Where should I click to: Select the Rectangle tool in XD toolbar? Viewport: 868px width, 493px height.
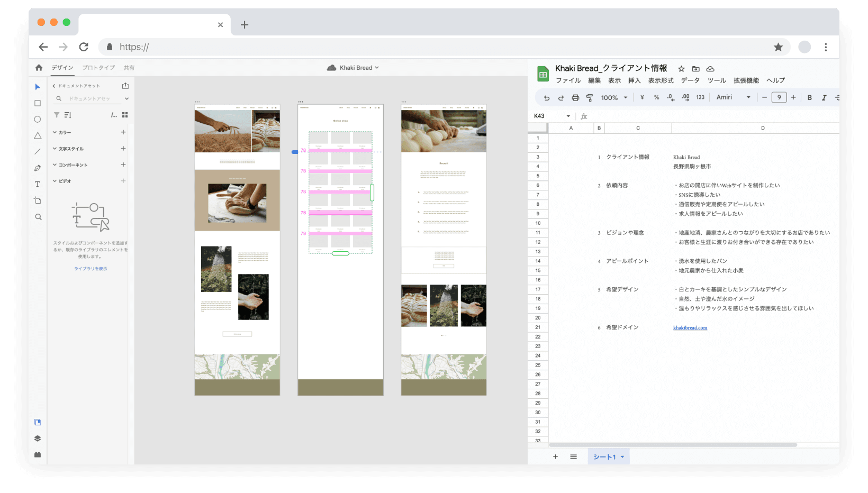[x=38, y=103]
